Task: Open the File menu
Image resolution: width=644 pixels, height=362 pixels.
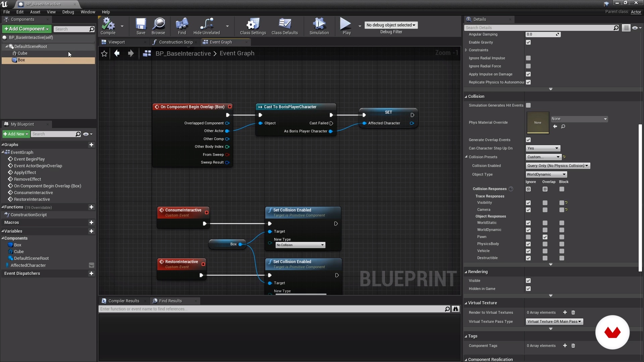Action: (x=7, y=12)
